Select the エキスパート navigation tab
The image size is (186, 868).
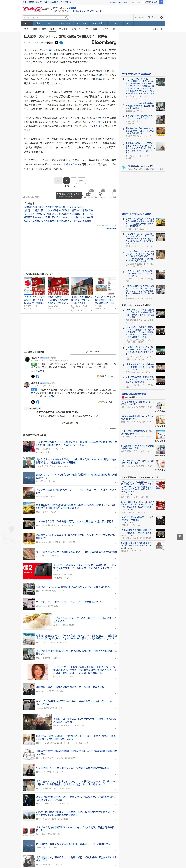tap(64, 24)
